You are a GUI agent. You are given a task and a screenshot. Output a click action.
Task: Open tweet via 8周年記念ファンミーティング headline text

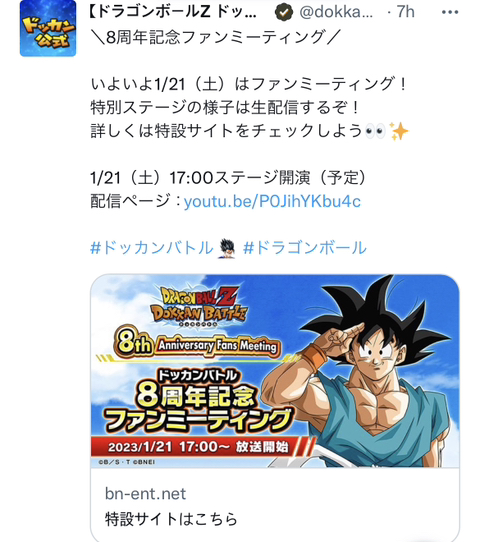point(215,37)
